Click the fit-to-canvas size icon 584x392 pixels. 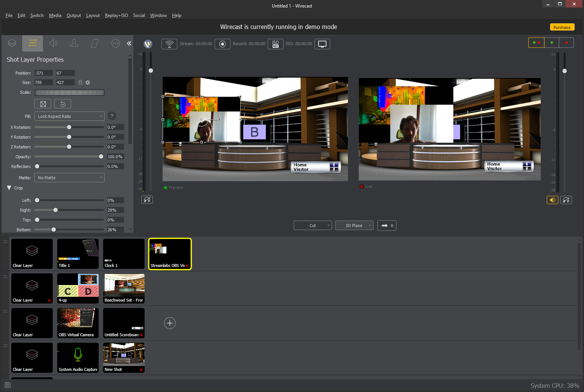43,104
